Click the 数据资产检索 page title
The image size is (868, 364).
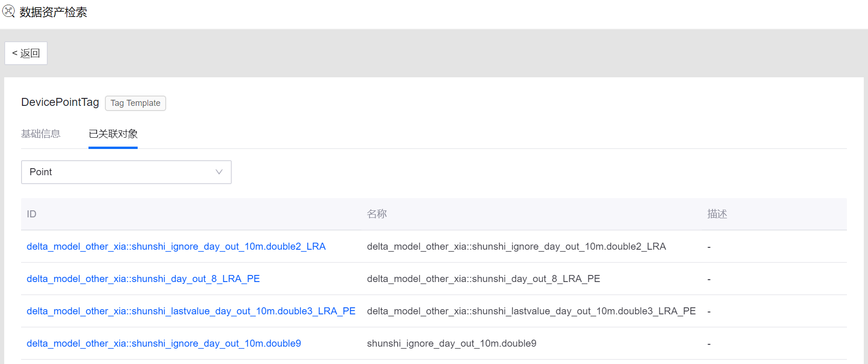point(53,12)
